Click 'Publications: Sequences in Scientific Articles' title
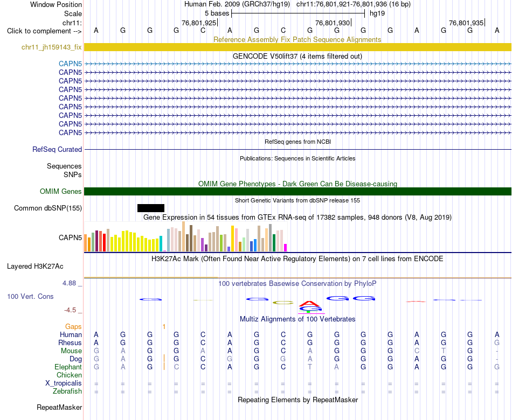 point(297,158)
